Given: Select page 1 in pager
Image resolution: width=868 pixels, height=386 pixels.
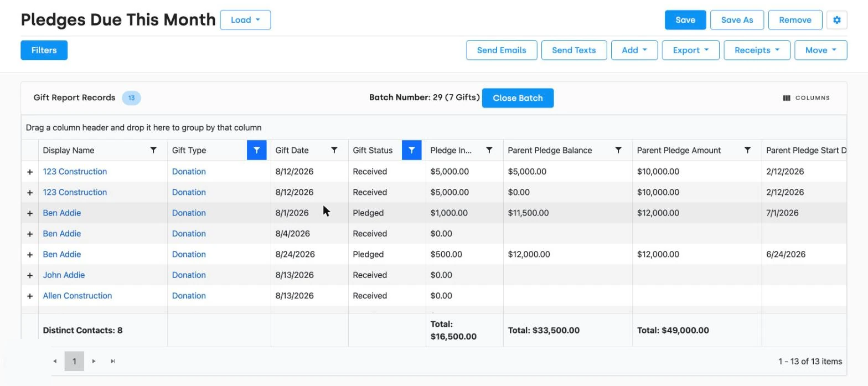Looking at the screenshot, I should click(x=74, y=361).
